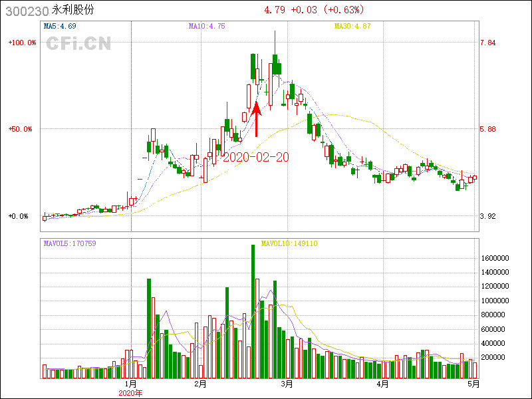The width and height of the screenshot is (532, 399).
Task: Click the tallest green volume bar
Action: pyautogui.click(x=253, y=313)
